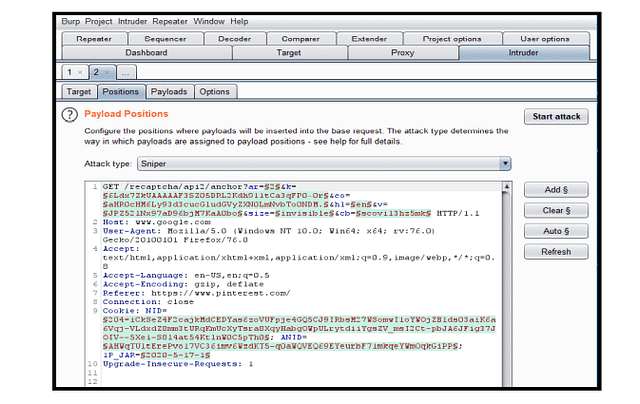Open the Burp menu

[71, 21]
